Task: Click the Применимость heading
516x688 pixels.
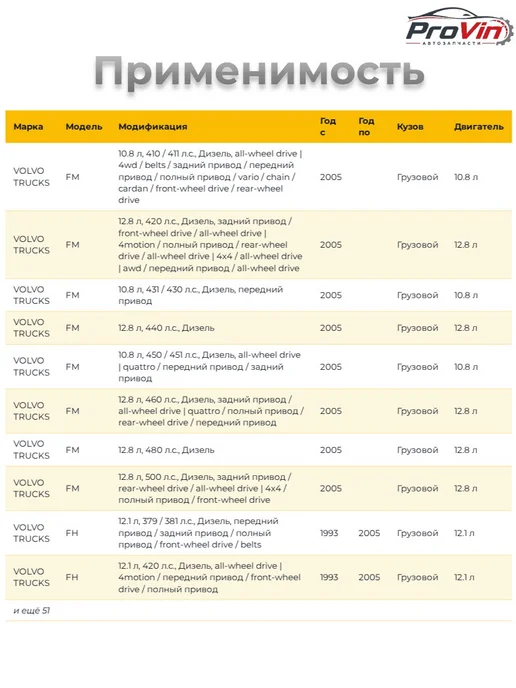Action: tap(259, 71)
